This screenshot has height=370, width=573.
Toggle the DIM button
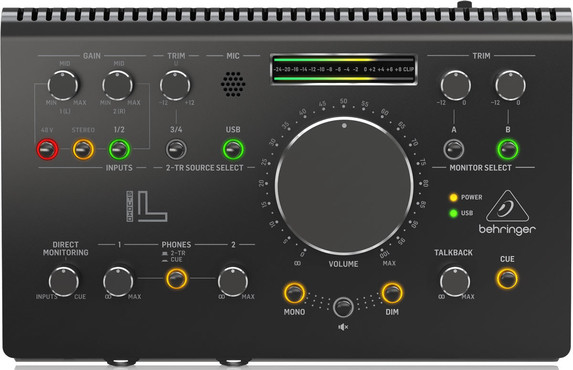(392, 292)
